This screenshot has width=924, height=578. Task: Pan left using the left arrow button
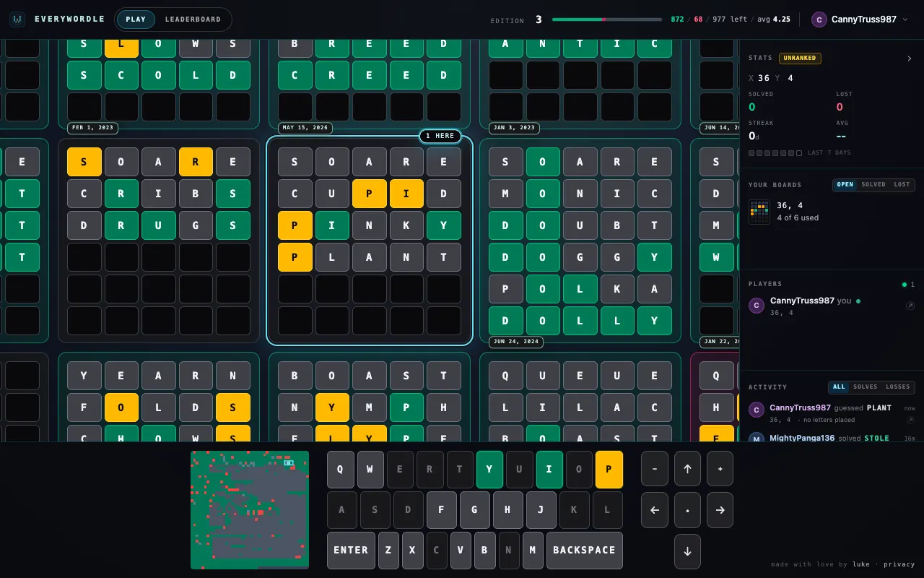coord(655,510)
